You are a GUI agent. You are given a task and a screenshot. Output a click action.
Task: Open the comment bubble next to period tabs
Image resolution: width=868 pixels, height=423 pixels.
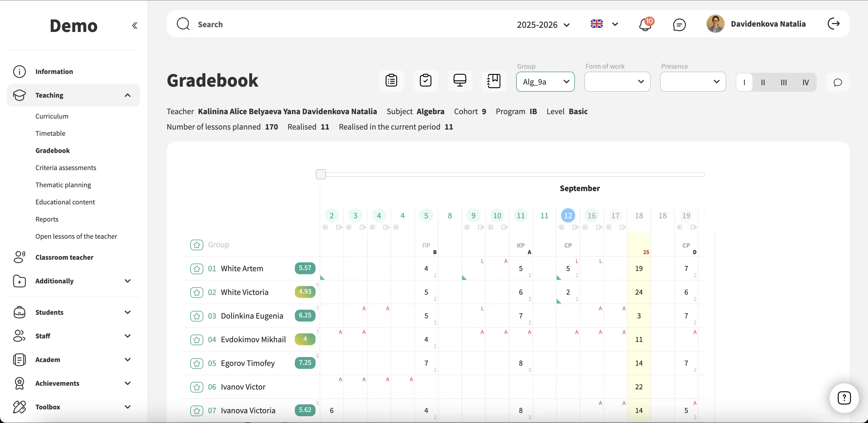coord(838,82)
